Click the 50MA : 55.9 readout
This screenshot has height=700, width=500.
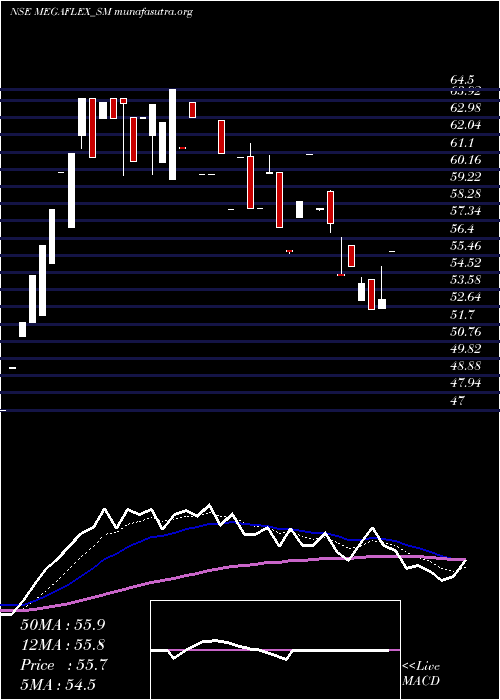tap(65, 625)
